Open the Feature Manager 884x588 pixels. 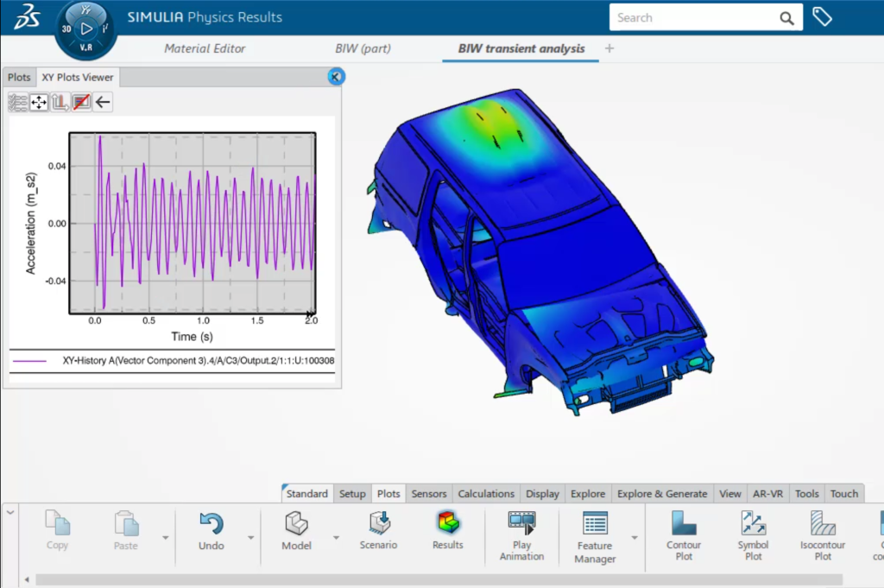pos(595,524)
